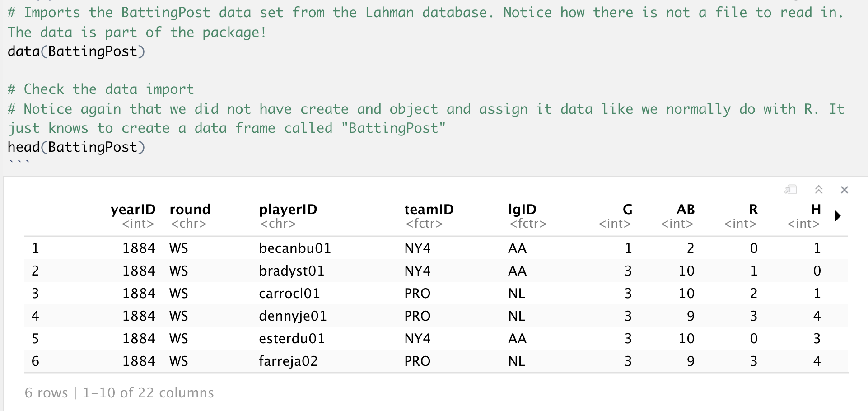
Task: Select the lgID column header
Action: (522, 210)
